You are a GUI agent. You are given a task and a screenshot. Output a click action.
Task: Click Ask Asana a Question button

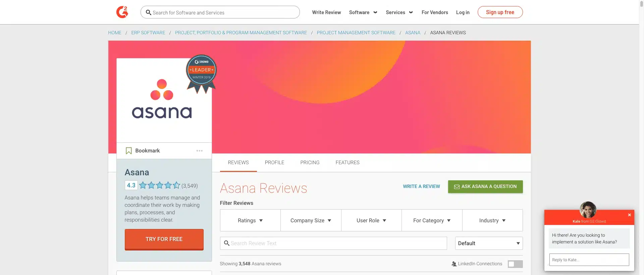(x=485, y=187)
